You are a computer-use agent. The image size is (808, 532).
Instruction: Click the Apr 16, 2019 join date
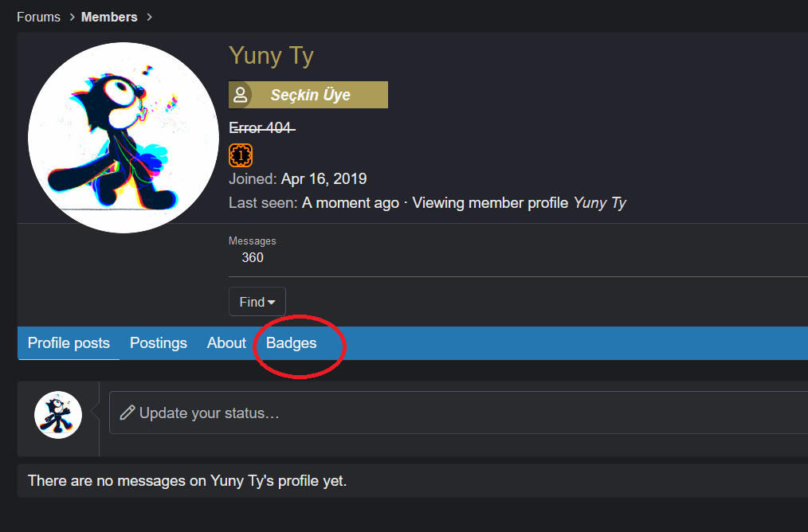[x=324, y=178]
